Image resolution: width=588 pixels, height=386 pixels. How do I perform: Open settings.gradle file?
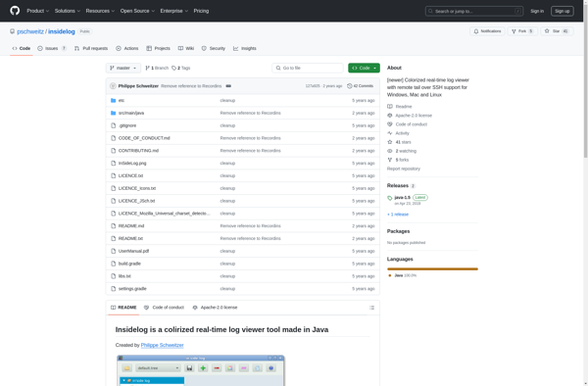(132, 289)
